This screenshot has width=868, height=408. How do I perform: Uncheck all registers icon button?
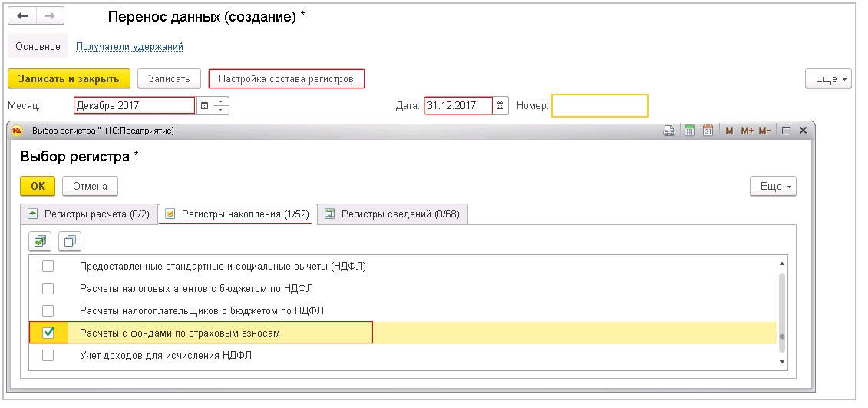[x=70, y=242]
